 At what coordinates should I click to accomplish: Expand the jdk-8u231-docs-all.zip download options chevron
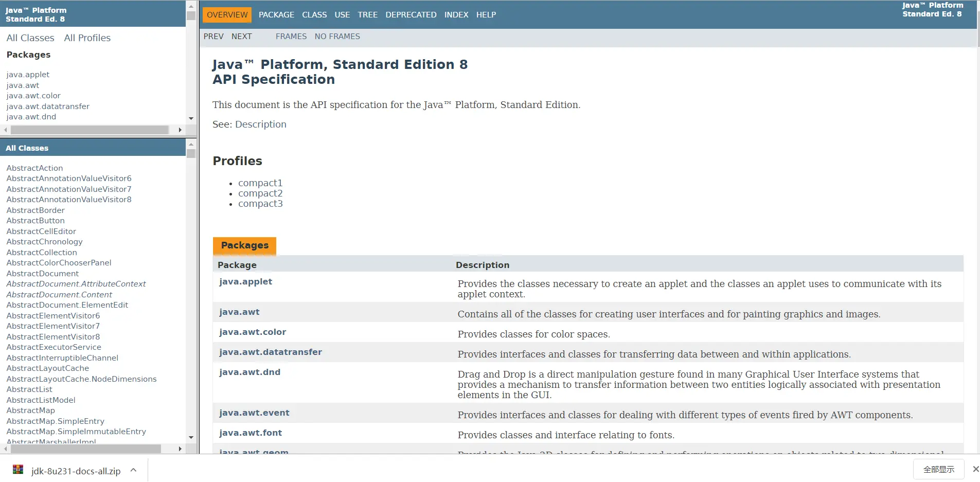133,470
